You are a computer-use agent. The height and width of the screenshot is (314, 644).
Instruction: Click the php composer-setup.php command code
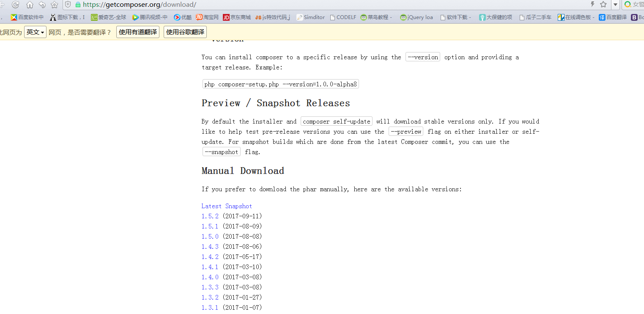pyautogui.click(x=281, y=84)
